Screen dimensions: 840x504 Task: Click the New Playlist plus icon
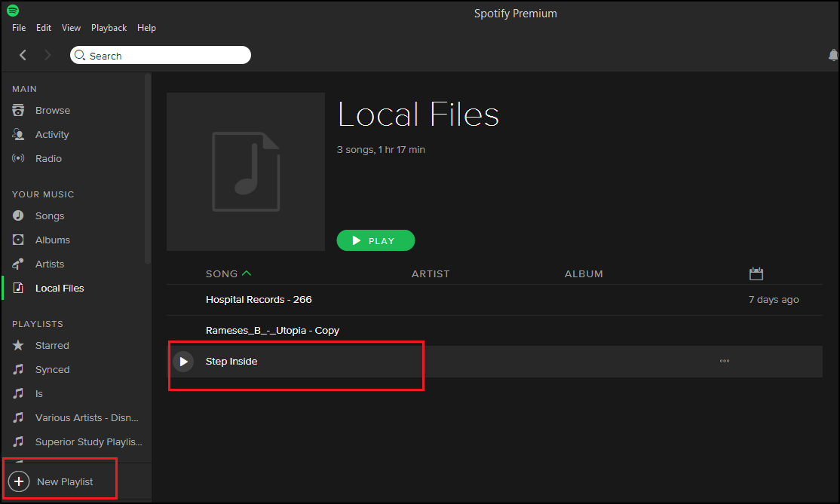tap(19, 481)
